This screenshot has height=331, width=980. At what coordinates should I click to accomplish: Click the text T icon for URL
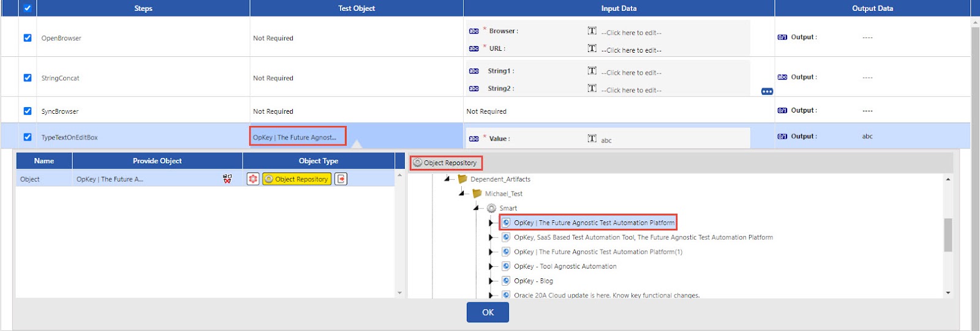coord(592,48)
